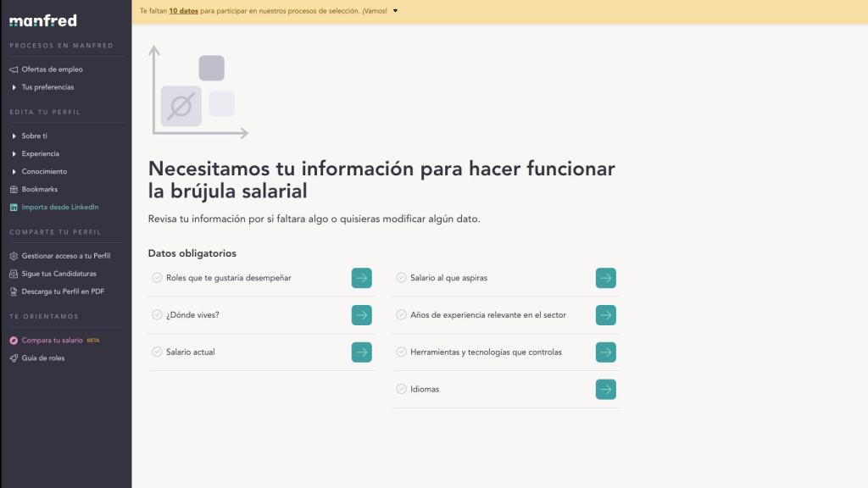This screenshot has height=488, width=868.
Task: Click check circle next to Años de experiencia
Action: click(401, 315)
